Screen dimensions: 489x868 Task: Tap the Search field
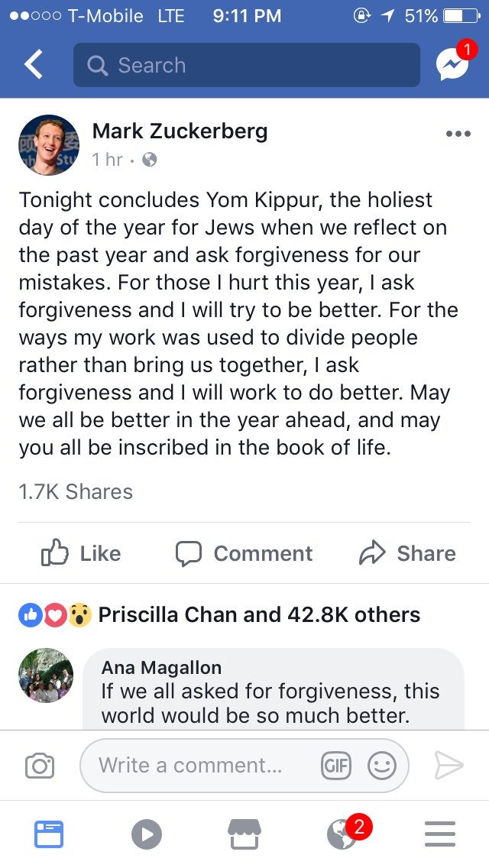click(x=246, y=65)
